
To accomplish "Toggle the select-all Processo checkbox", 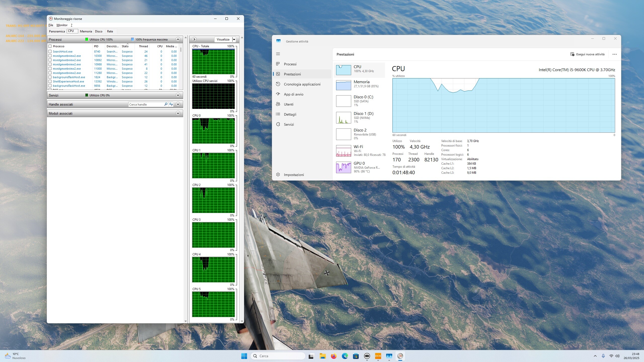I will (50, 46).
